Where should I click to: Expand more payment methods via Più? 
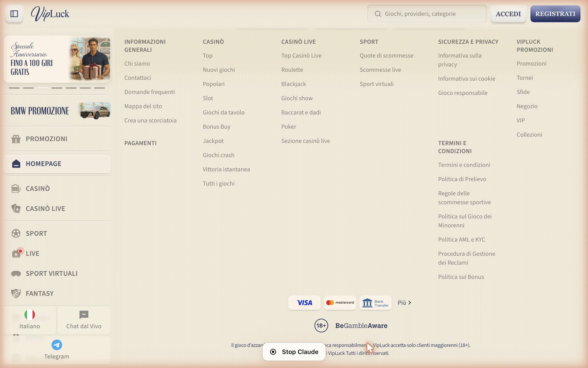pyautogui.click(x=404, y=302)
